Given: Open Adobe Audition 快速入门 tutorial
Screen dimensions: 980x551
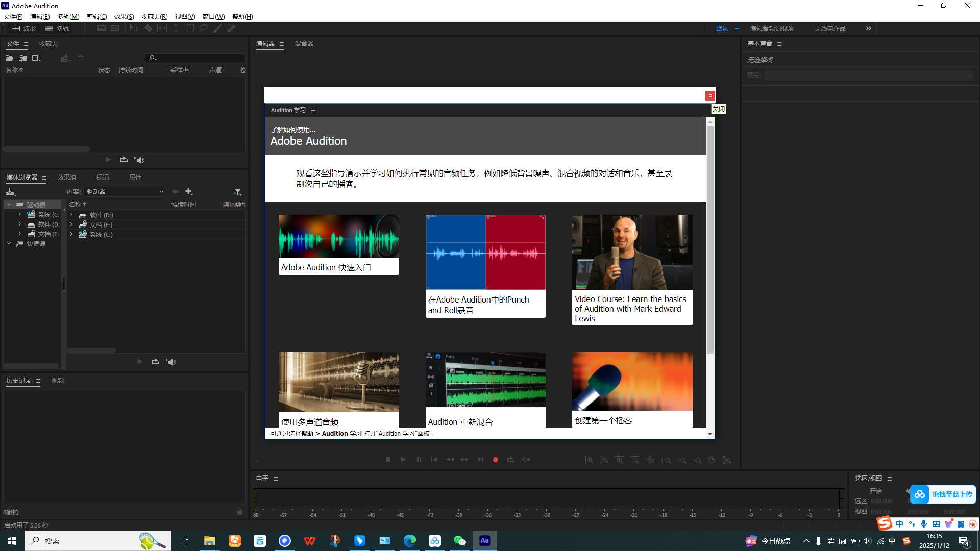Looking at the screenshot, I should coord(339,244).
